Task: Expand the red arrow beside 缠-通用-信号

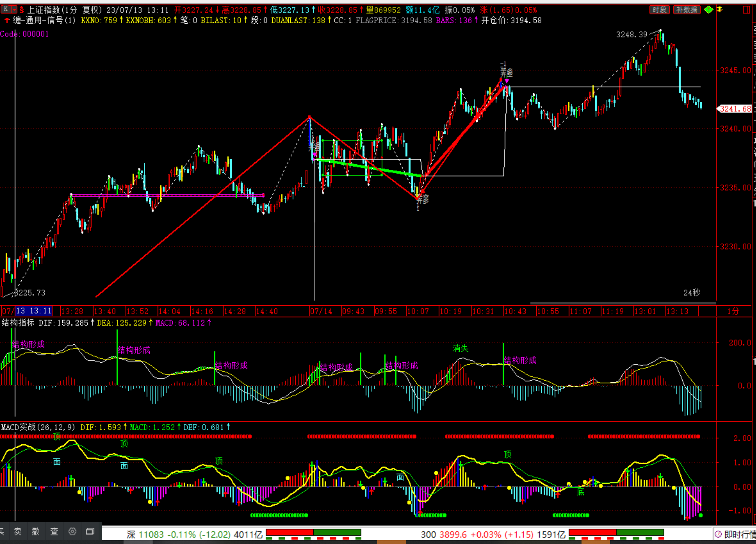Action: (7, 21)
